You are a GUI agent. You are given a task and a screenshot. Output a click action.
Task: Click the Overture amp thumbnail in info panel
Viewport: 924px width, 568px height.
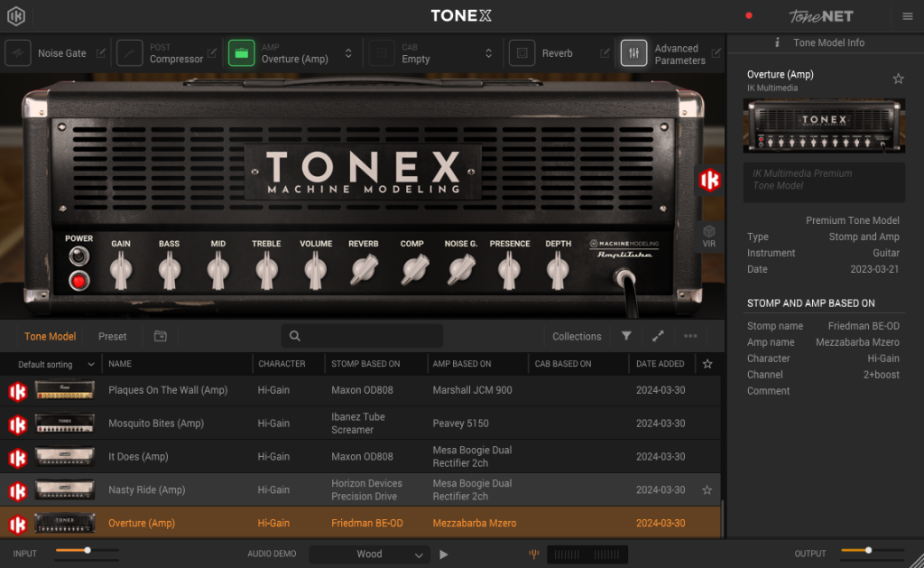pyautogui.click(x=824, y=126)
